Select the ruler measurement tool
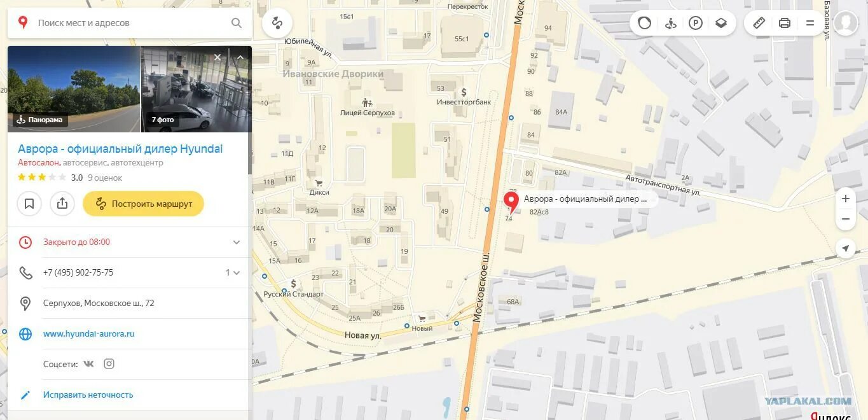The height and width of the screenshot is (420, 868). [759, 23]
